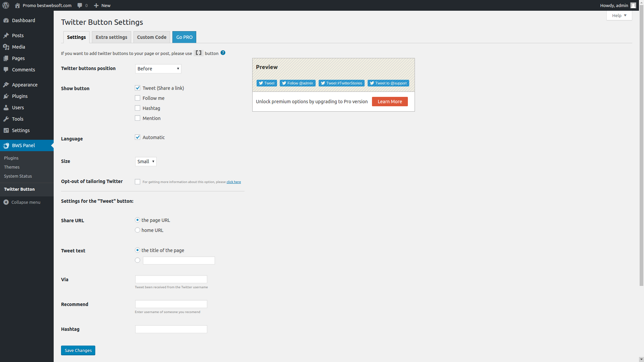The image size is (644, 362).
Task: Click the Pages icon in sidebar
Action: (x=6, y=58)
